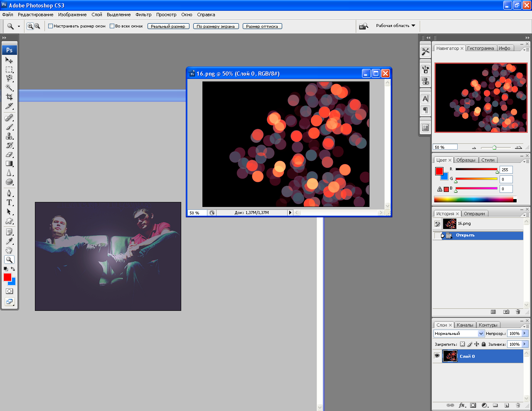Viewport: 532px width, 411px height.
Task: Check the 'Во всех окнах' option
Action: coord(112,26)
